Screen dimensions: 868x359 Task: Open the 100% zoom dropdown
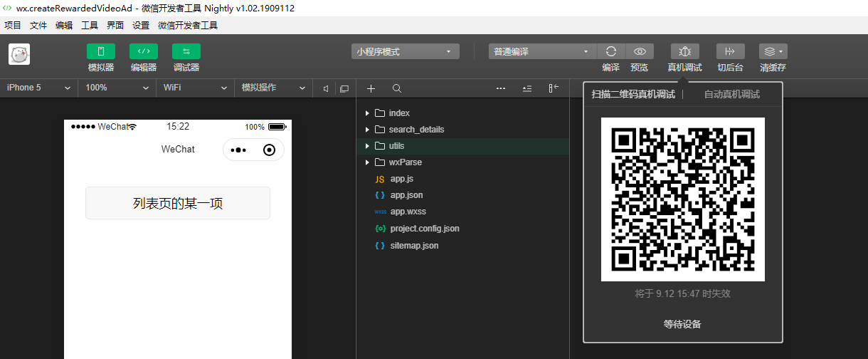click(117, 88)
